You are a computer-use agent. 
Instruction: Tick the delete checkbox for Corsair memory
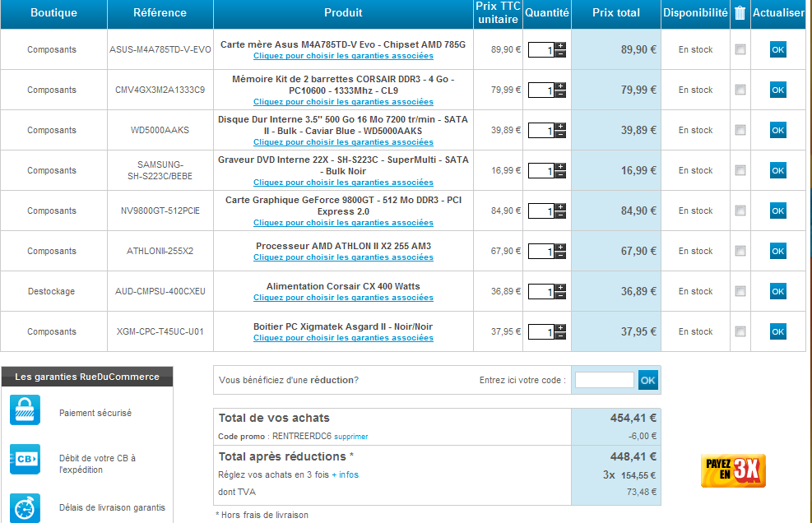point(740,90)
